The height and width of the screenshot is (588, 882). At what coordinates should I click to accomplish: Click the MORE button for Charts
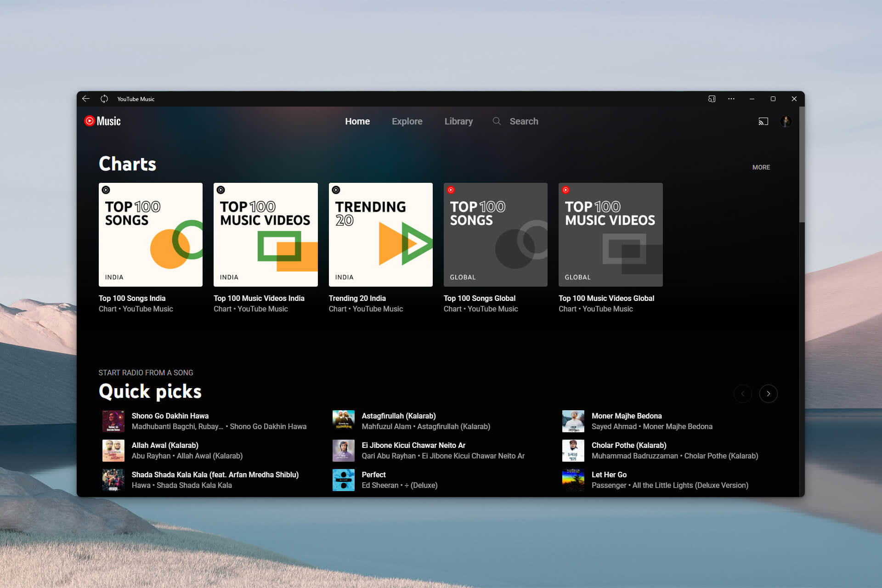[761, 167]
